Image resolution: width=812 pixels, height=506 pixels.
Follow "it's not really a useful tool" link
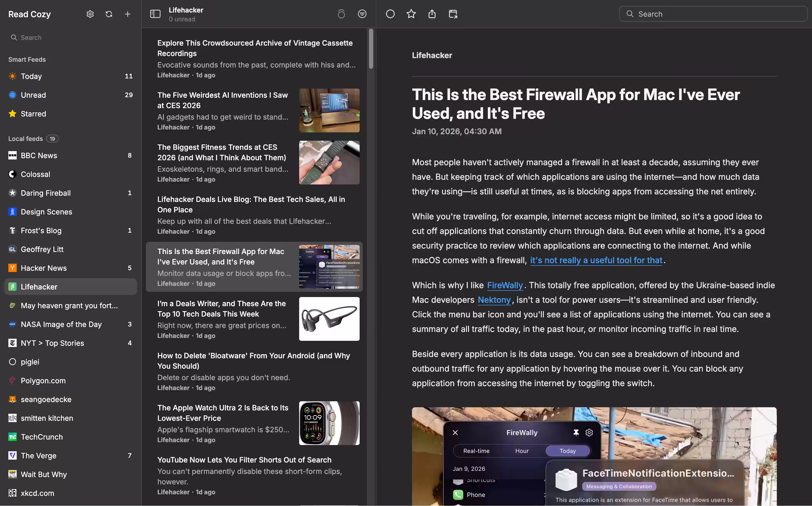pyautogui.click(x=596, y=260)
